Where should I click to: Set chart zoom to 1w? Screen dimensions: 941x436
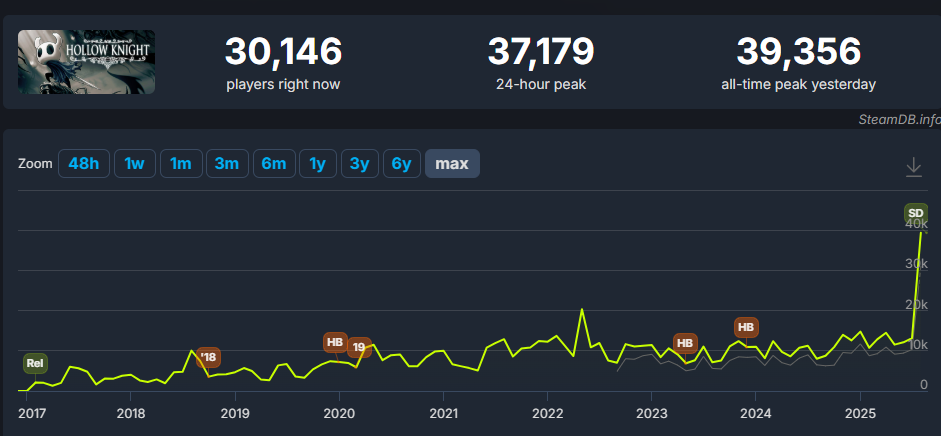click(134, 164)
